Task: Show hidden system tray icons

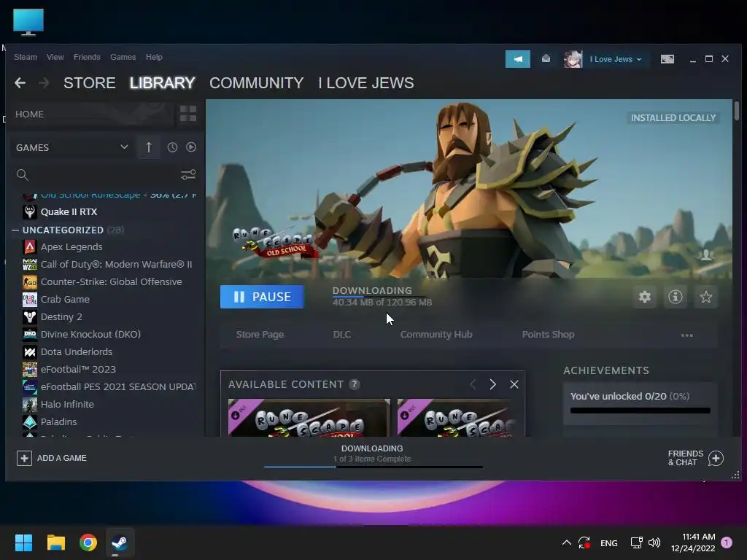Action: click(566, 542)
